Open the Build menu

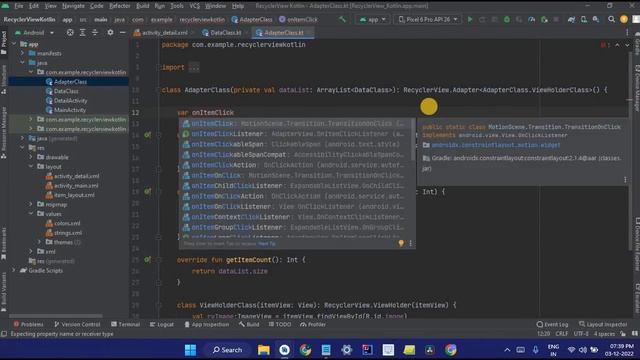click(x=143, y=6)
